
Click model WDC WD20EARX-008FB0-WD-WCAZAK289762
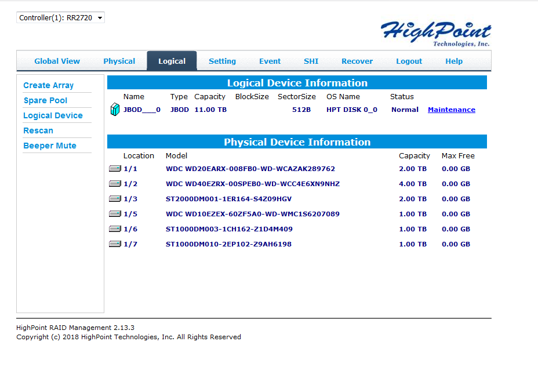250,169
